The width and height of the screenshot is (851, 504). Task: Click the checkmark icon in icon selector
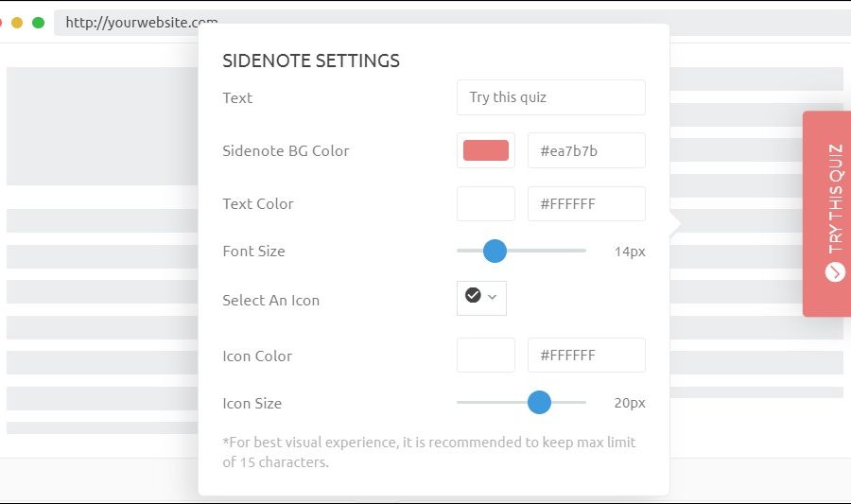click(x=473, y=296)
